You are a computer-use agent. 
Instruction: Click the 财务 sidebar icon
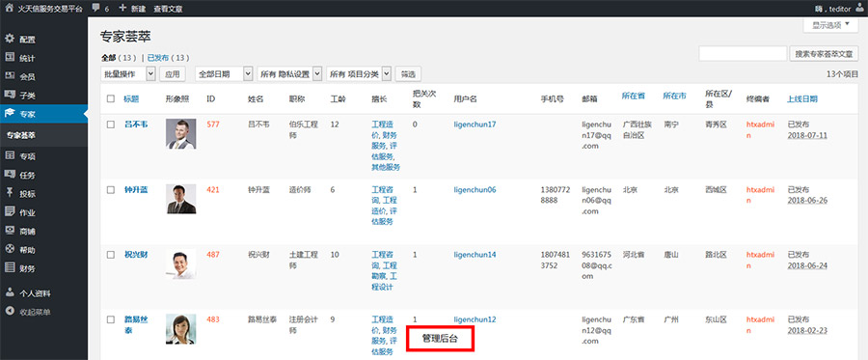pos(10,268)
